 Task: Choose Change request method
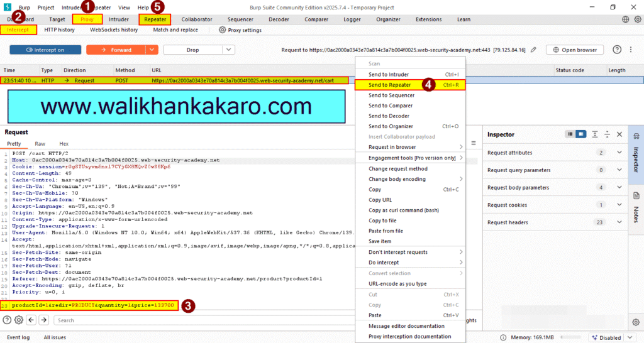point(410,168)
